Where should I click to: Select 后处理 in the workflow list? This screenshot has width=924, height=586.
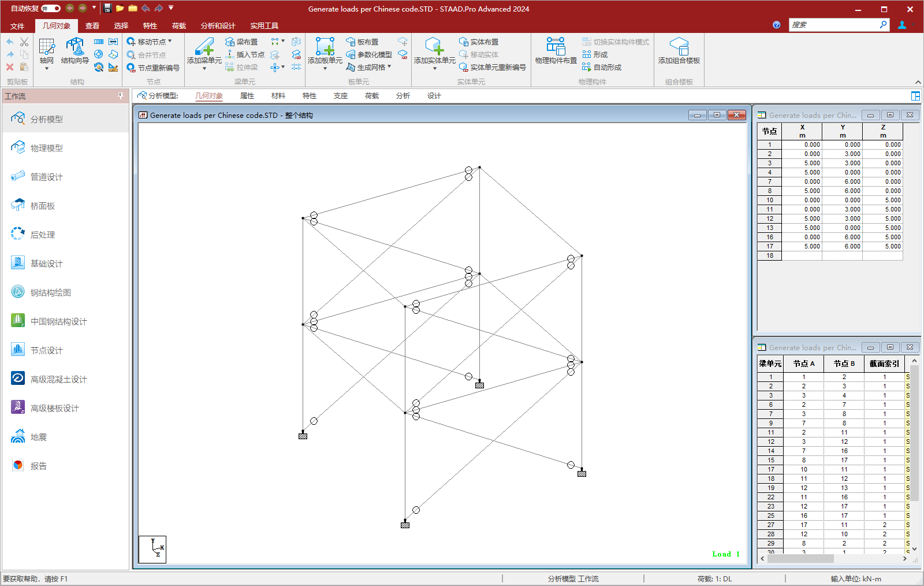pyautogui.click(x=43, y=235)
